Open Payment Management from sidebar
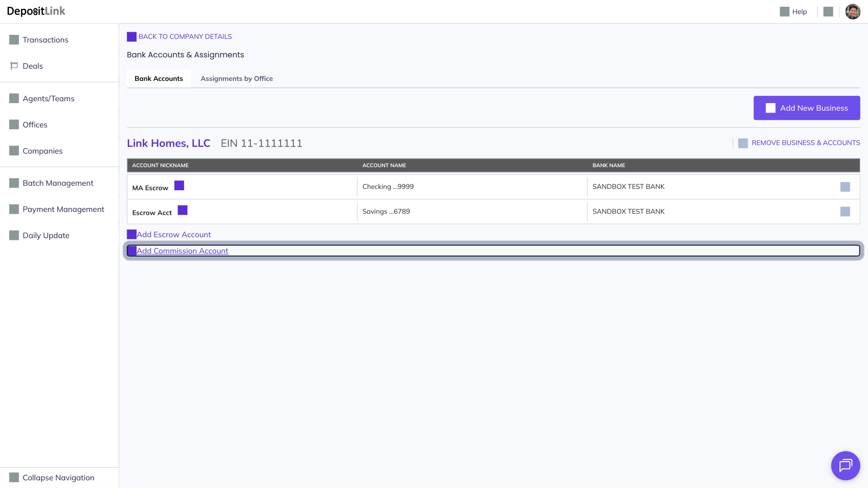868x488 pixels. (63, 209)
